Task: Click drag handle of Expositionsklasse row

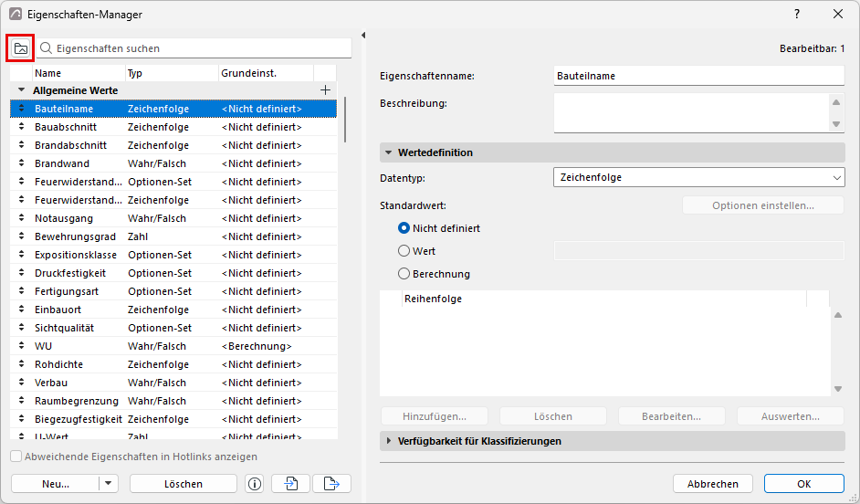Action: pyautogui.click(x=21, y=255)
